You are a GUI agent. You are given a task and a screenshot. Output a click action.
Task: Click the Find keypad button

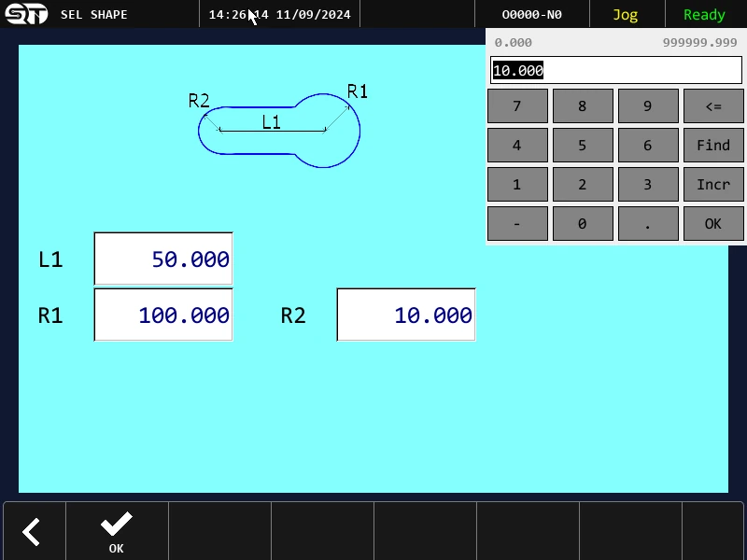713,146
